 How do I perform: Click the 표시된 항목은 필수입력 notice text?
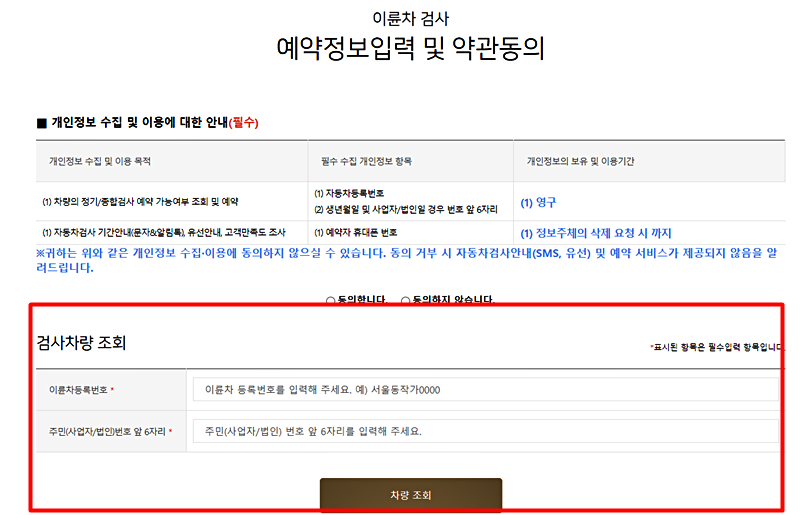717,347
